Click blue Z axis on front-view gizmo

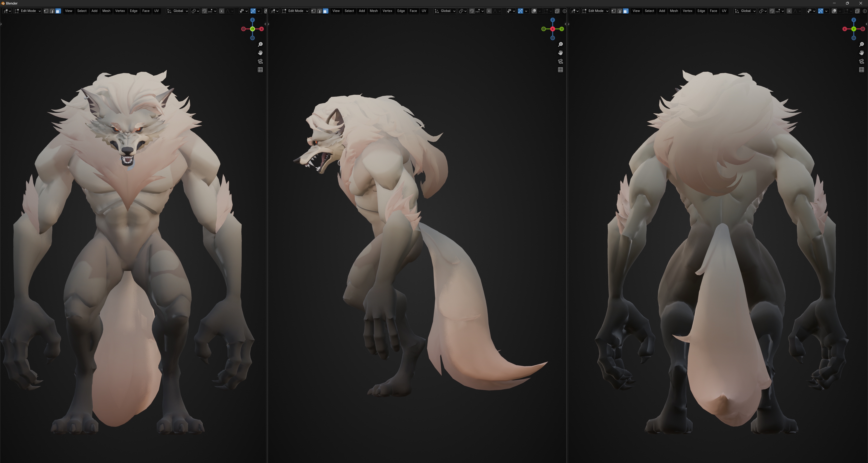[252, 20]
